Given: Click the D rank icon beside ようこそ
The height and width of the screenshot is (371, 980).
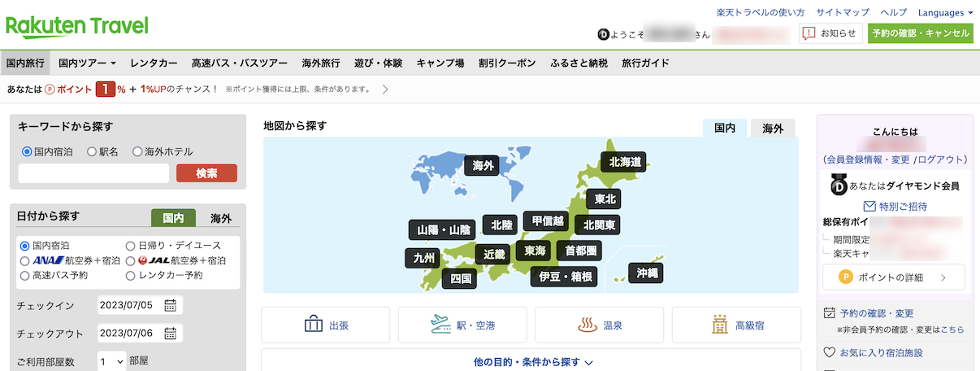Looking at the screenshot, I should [x=603, y=34].
